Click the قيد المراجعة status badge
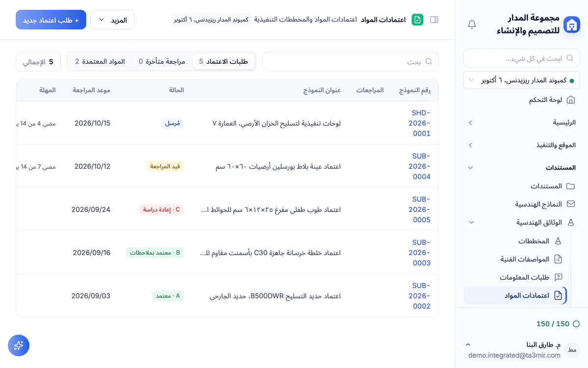This screenshot has width=588, height=368. tap(165, 166)
